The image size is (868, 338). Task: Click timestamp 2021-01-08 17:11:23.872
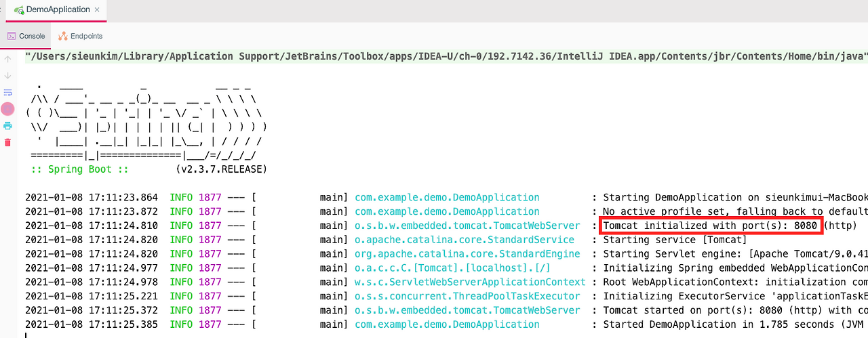click(92, 211)
